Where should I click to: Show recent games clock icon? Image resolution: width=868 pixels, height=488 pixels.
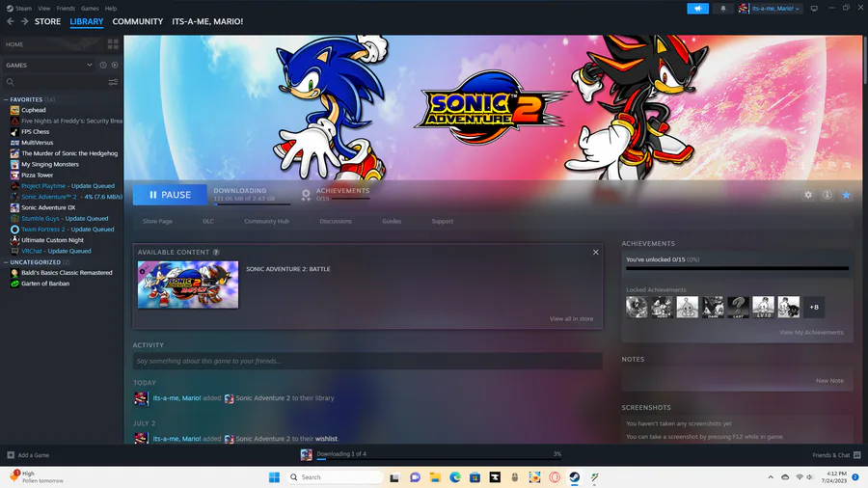(103, 65)
